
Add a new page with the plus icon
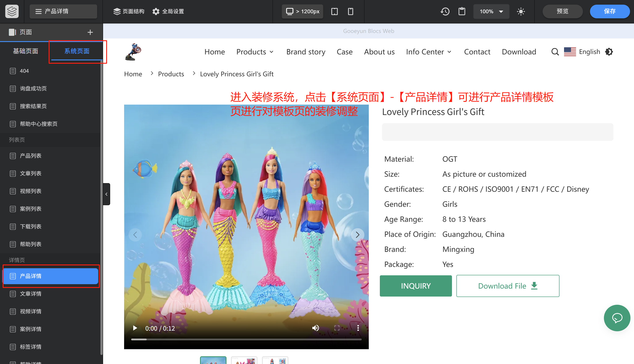pos(90,32)
